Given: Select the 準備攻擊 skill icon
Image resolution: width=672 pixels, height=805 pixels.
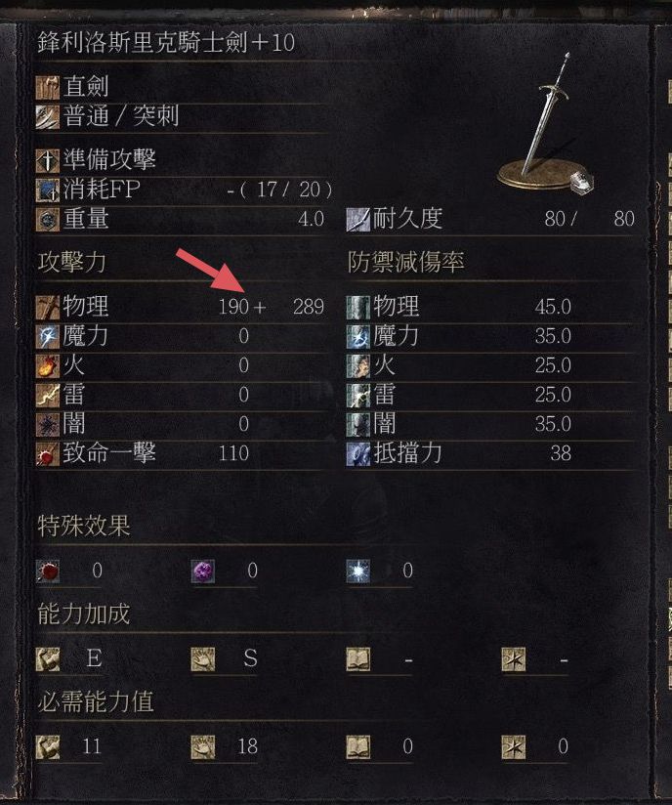Looking at the screenshot, I should click(48, 160).
